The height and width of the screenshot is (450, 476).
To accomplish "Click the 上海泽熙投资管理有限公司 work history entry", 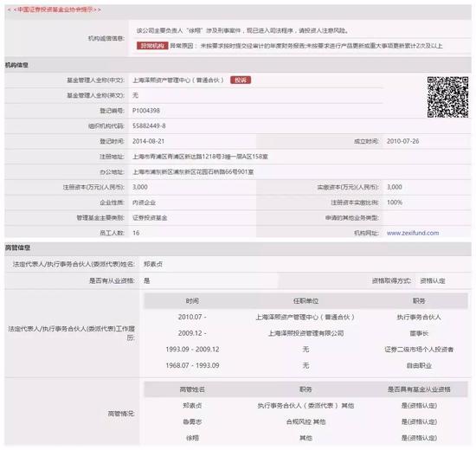I will click(x=306, y=333).
